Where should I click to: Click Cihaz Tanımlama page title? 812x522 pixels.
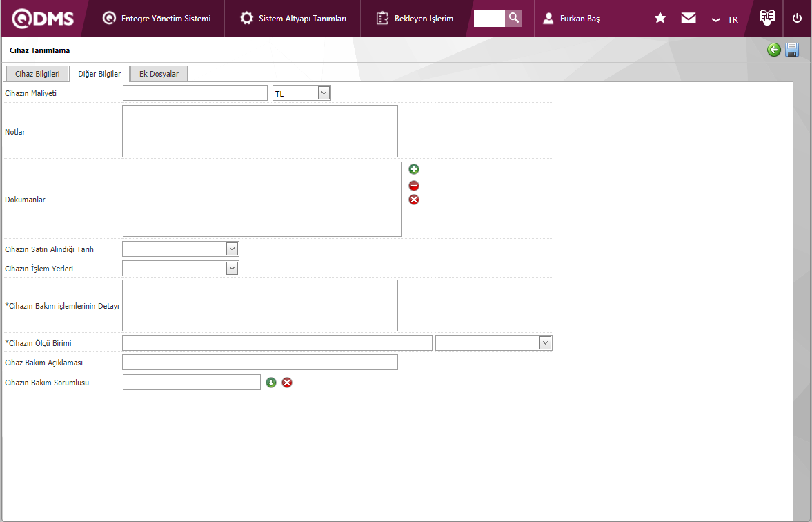[x=40, y=50]
